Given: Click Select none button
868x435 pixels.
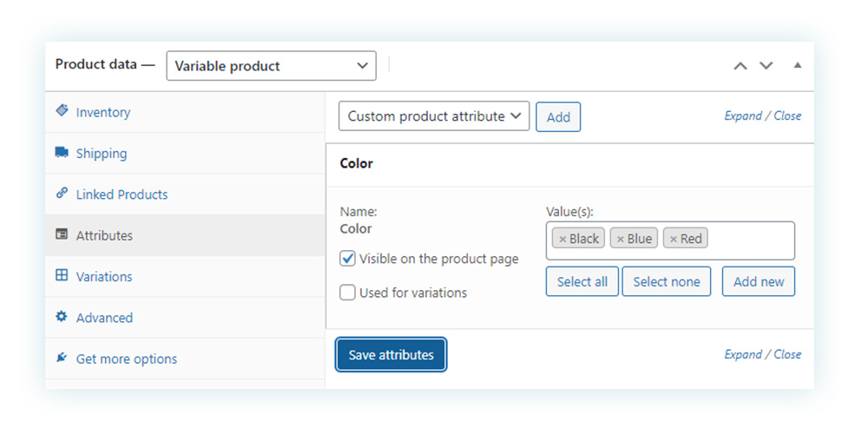Looking at the screenshot, I should pos(667,281).
